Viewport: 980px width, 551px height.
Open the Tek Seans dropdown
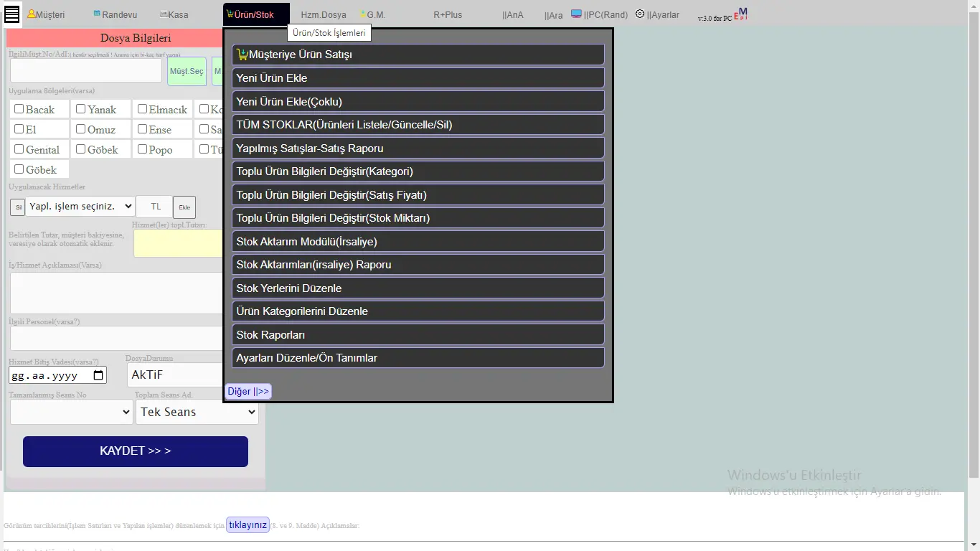[197, 412]
